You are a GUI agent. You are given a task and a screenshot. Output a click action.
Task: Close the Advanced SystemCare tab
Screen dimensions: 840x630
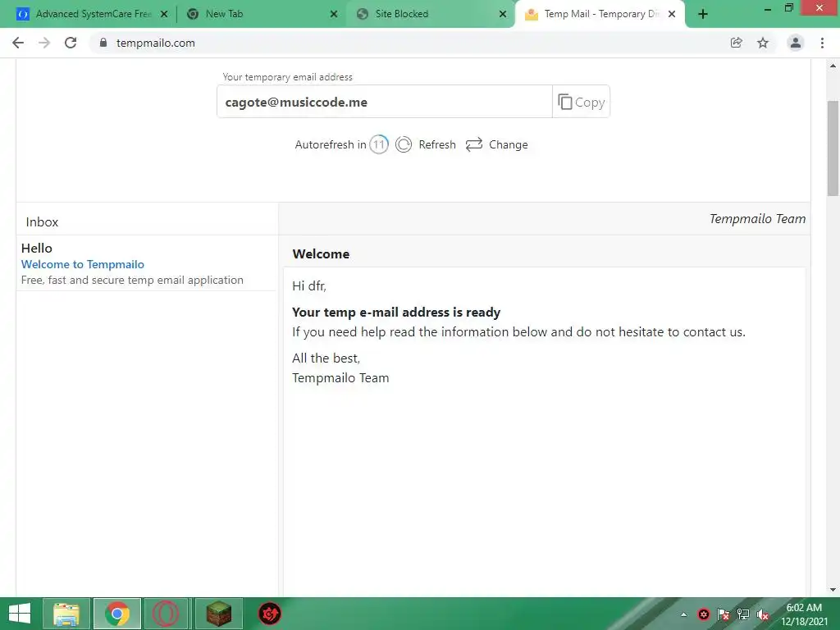164,14
